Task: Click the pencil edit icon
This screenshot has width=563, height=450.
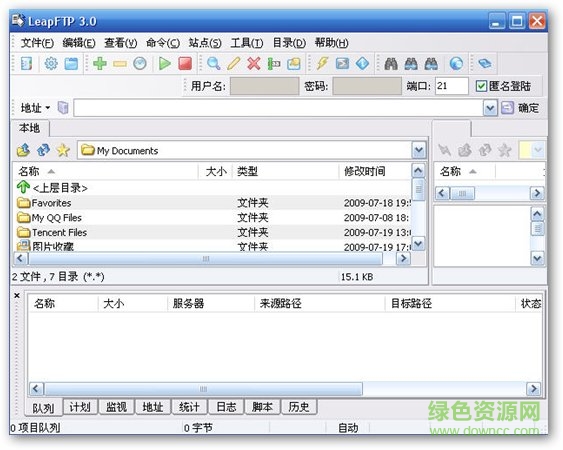Action: tap(234, 64)
